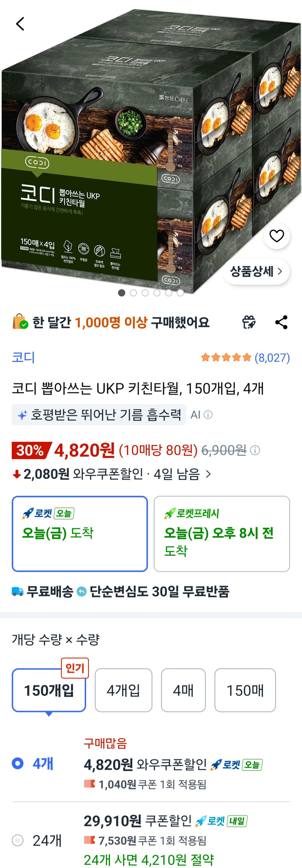Jump to the second image page dot

[133, 293]
